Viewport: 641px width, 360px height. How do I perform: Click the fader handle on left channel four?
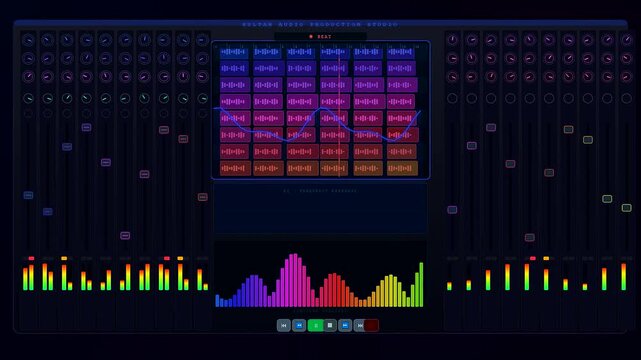(x=86, y=127)
